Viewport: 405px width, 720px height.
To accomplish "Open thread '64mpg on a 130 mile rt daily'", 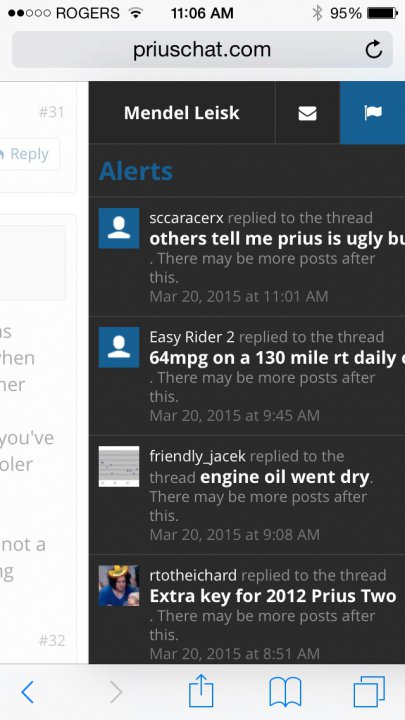I will 277,358.
